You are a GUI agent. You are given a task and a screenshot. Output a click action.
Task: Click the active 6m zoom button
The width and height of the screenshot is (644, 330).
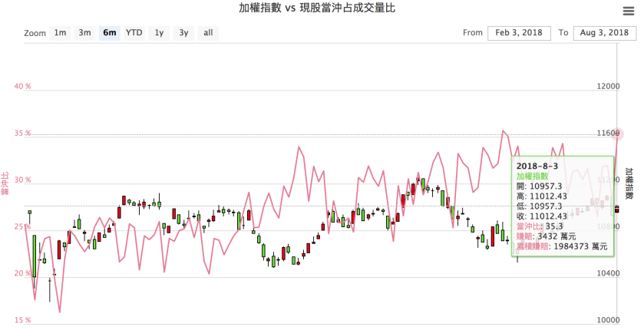coord(110,33)
